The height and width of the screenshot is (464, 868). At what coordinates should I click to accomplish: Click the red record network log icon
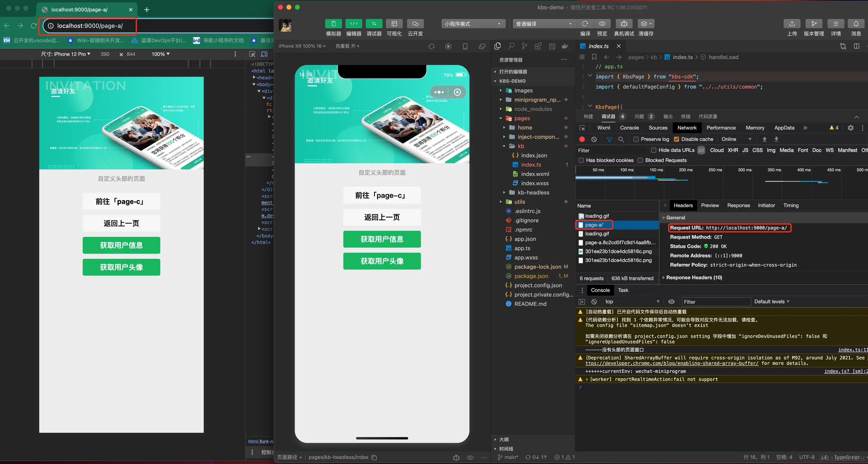[x=582, y=139]
